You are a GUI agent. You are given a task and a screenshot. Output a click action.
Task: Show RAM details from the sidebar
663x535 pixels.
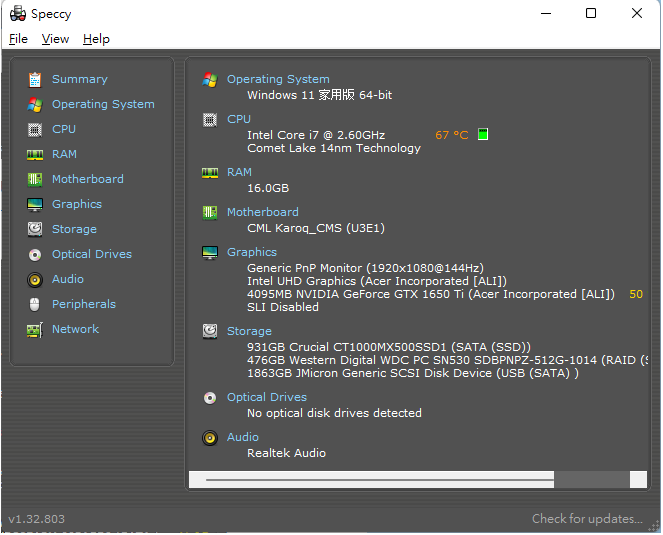[x=64, y=154]
